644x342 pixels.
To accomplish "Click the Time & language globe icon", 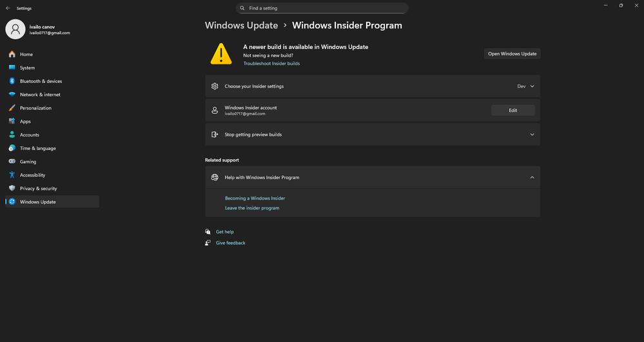I will [12, 148].
